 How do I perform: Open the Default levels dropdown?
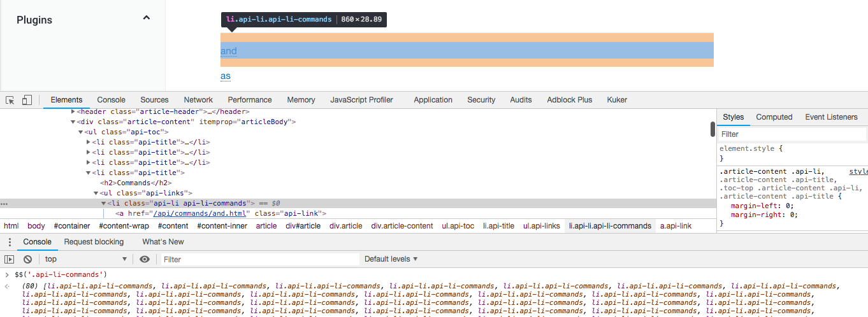[x=391, y=259]
